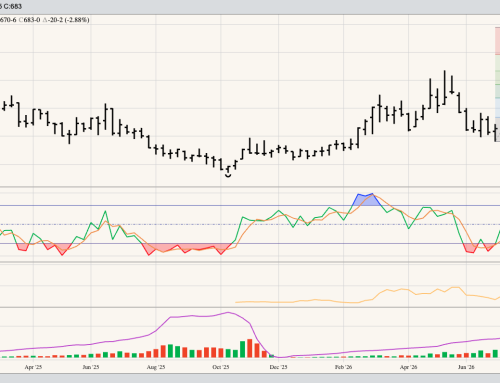
Task: Click the "Apr '25" date axis label
Action: [x=33, y=367]
